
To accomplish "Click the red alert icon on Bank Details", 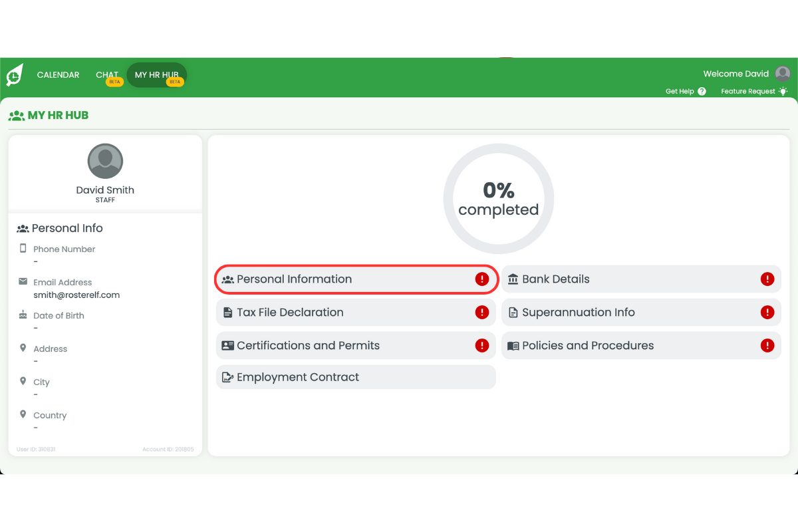I will pyautogui.click(x=767, y=279).
